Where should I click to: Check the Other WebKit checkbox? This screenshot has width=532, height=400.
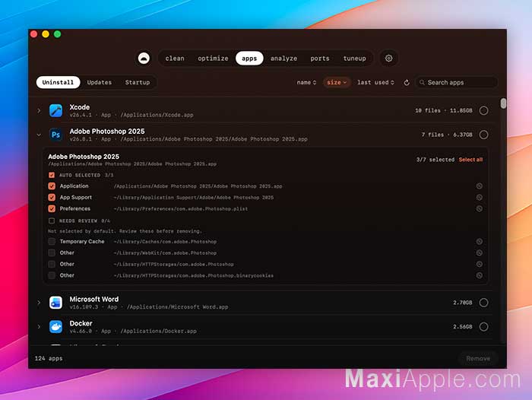point(52,252)
